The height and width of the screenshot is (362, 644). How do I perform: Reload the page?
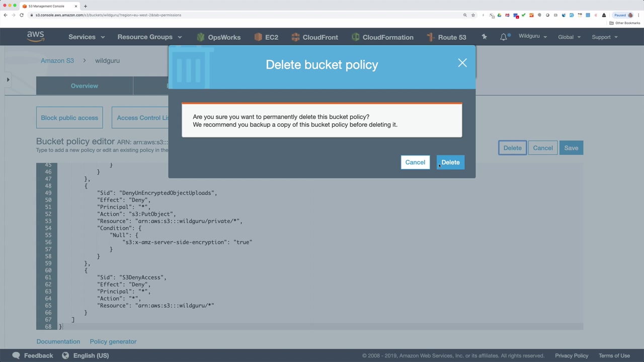click(22, 15)
